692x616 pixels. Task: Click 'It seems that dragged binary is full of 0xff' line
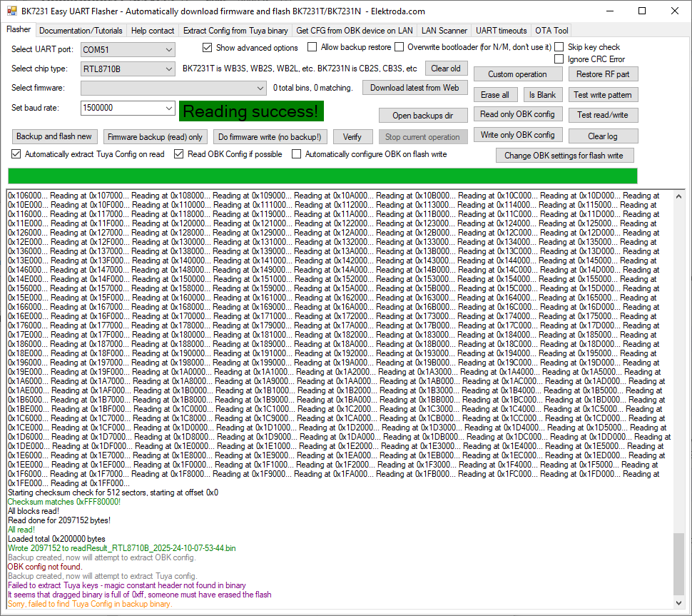pyautogui.click(x=139, y=595)
